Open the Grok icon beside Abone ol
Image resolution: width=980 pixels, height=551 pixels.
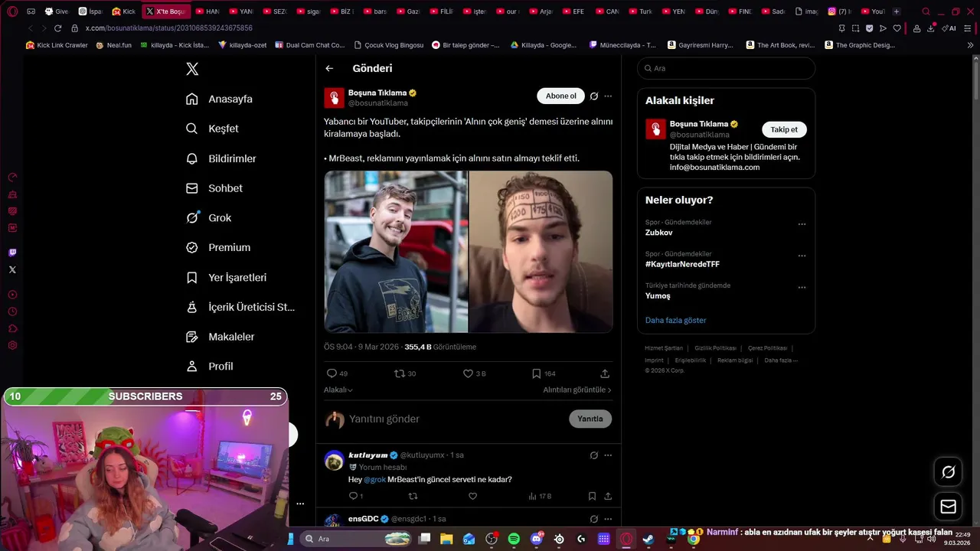[x=593, y=96]
